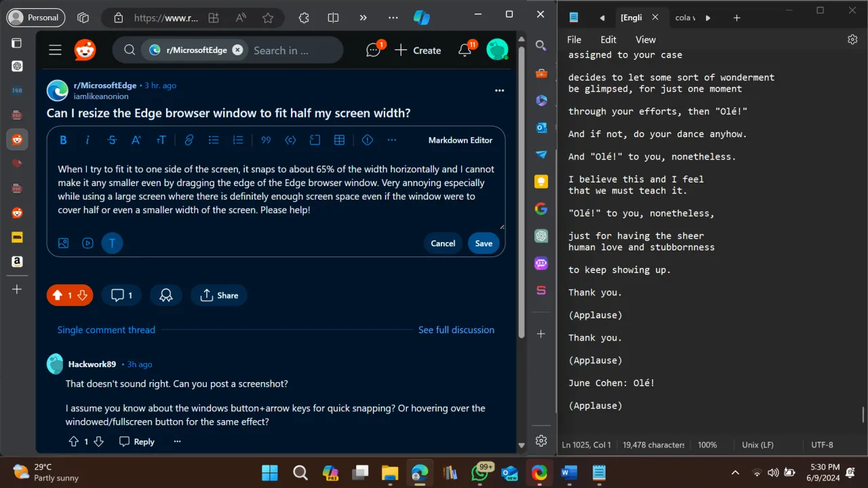Open Reddit chat messages icon
The width and height of the screenshot is (868, 488).
tap(373, 50)
